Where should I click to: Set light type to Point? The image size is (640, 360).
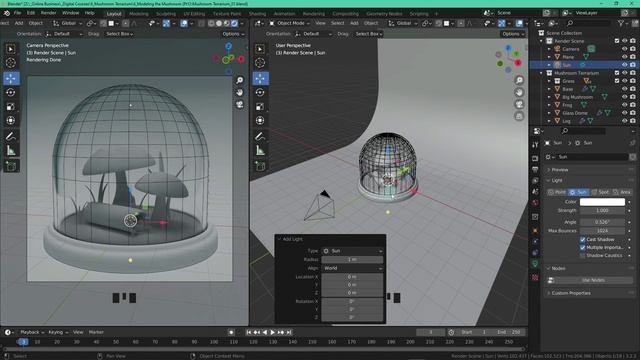click(557, 192)
